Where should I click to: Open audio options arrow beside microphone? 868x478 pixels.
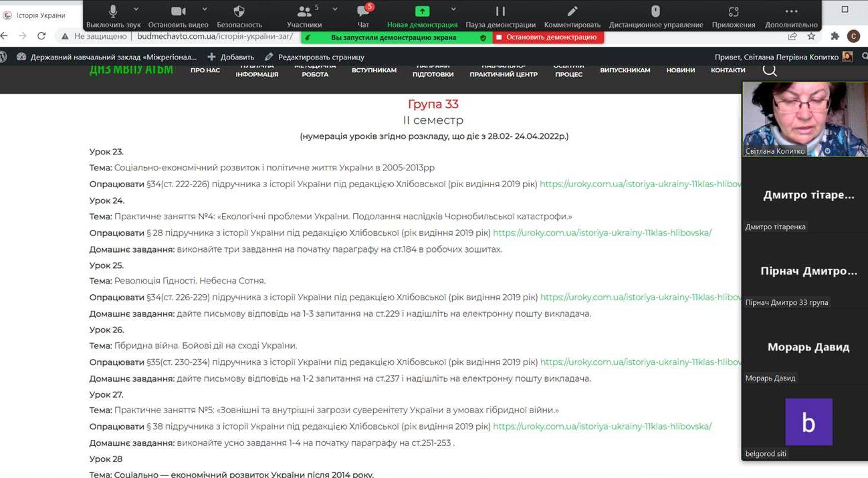pyautogui.click(x=136, y=9)
